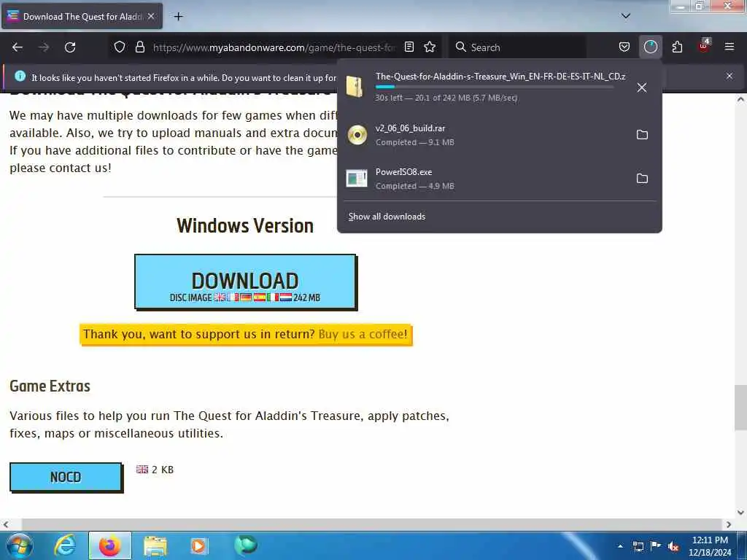Open the tracking protection shield icon
Image resolution: width=747 pixels, height=560 pixels.
(x=120, y=47)
